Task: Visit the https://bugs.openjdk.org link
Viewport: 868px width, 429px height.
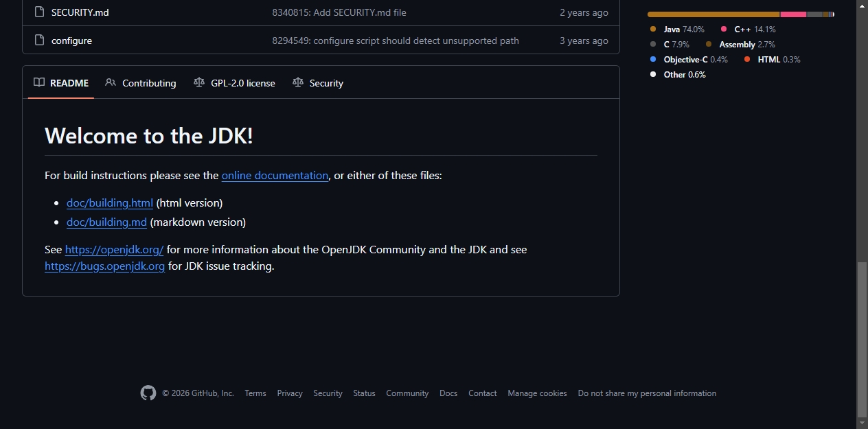Action: pyautogui.click(x=104, y=266)
